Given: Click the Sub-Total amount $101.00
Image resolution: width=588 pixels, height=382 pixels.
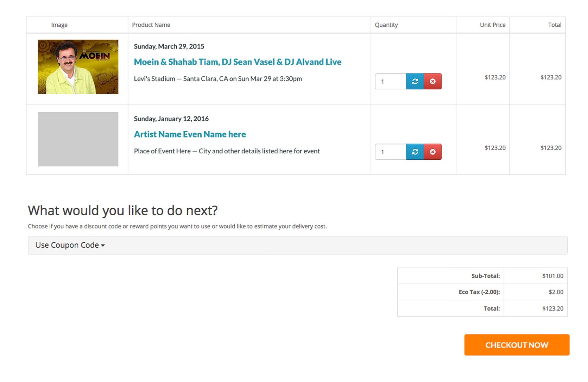Looking at the screenshot, I should 552,276.
